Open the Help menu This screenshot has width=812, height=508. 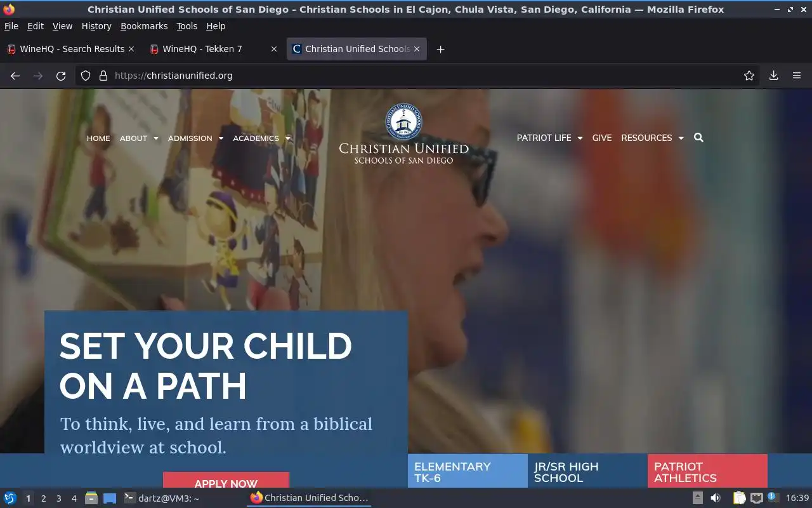[x=216, y=26]
